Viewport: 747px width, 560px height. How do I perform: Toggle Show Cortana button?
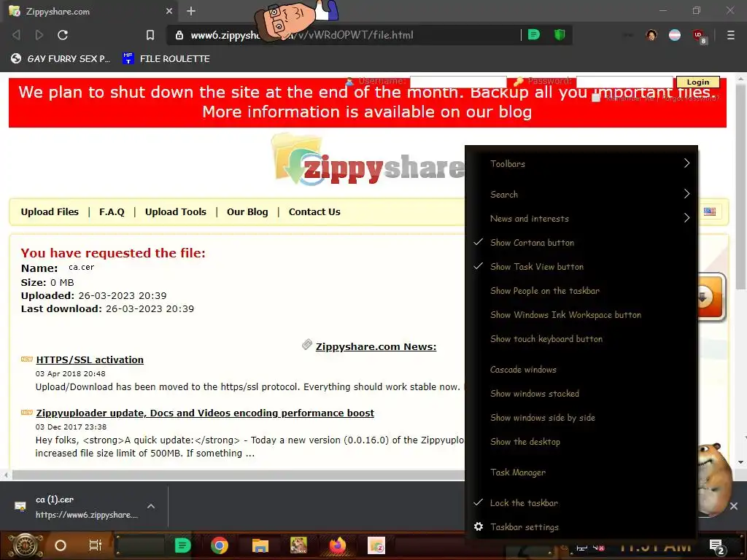581,242
